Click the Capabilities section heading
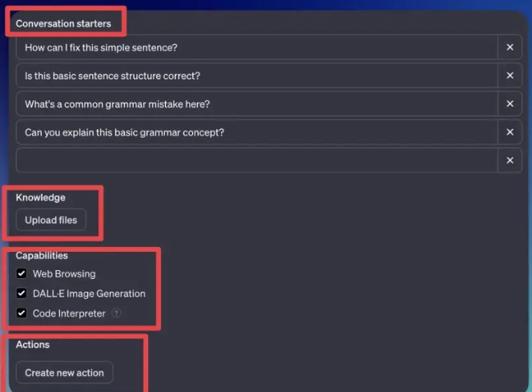 pyautogui.click(x=42, y=256)
